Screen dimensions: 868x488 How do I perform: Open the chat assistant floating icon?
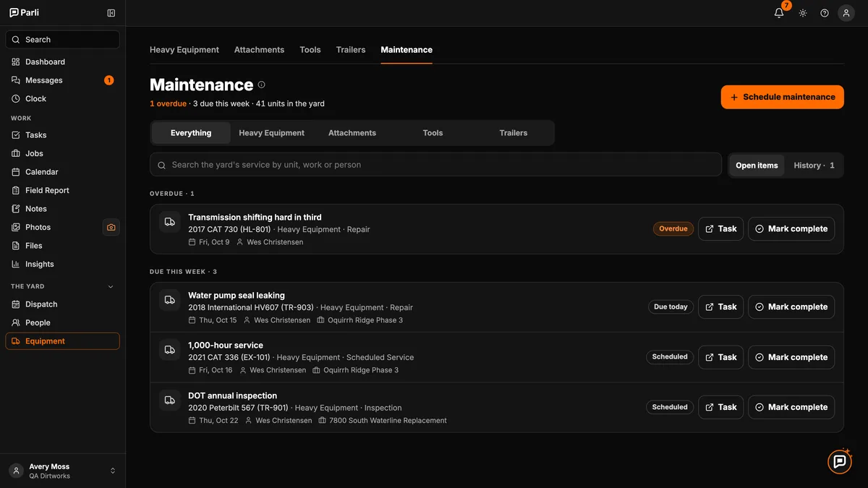click(x=840, y=461)
